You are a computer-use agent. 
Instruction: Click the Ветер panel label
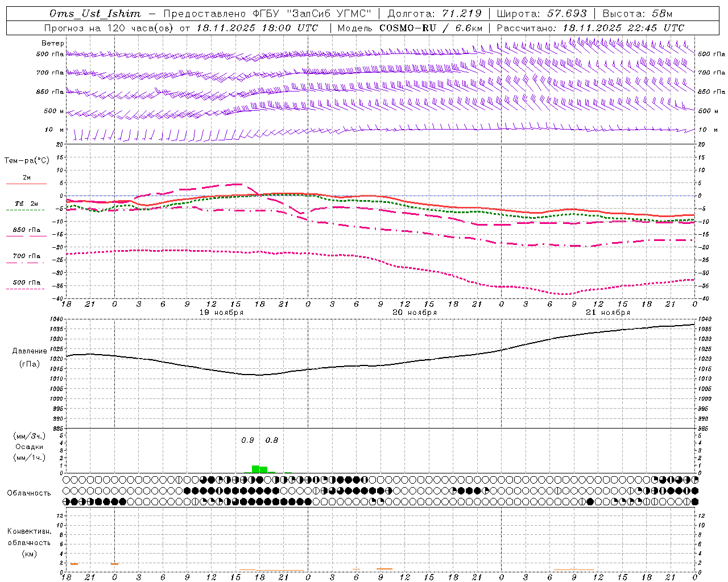click(53, 43)
